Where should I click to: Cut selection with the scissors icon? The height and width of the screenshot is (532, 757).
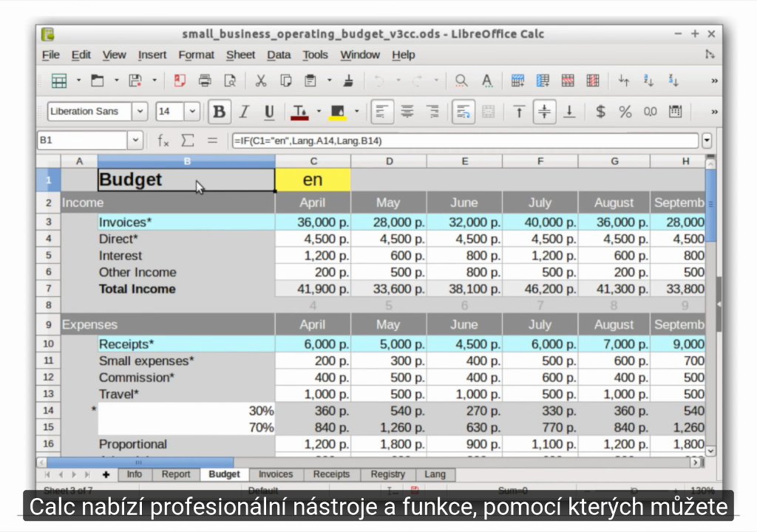(261, 81)
